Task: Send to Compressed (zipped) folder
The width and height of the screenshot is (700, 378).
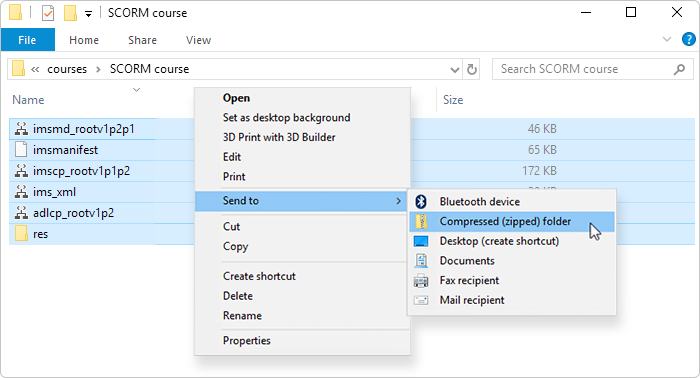Action: coord(512,221)
